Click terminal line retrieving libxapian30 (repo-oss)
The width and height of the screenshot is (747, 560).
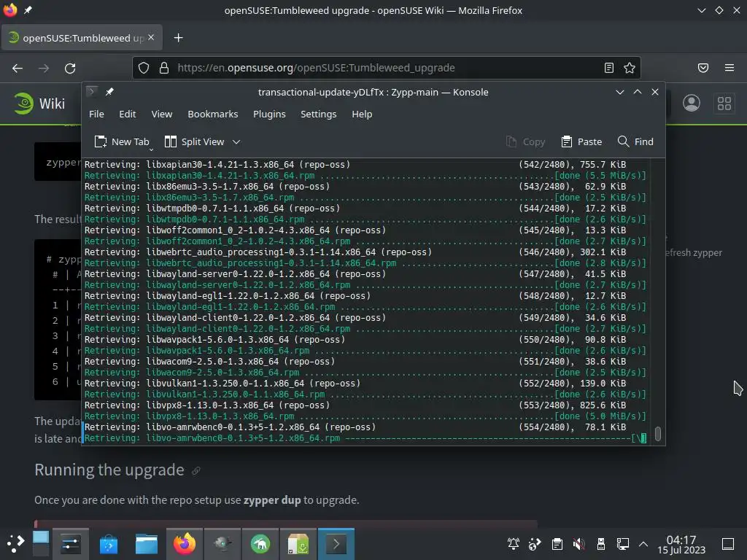pos(355,164)
